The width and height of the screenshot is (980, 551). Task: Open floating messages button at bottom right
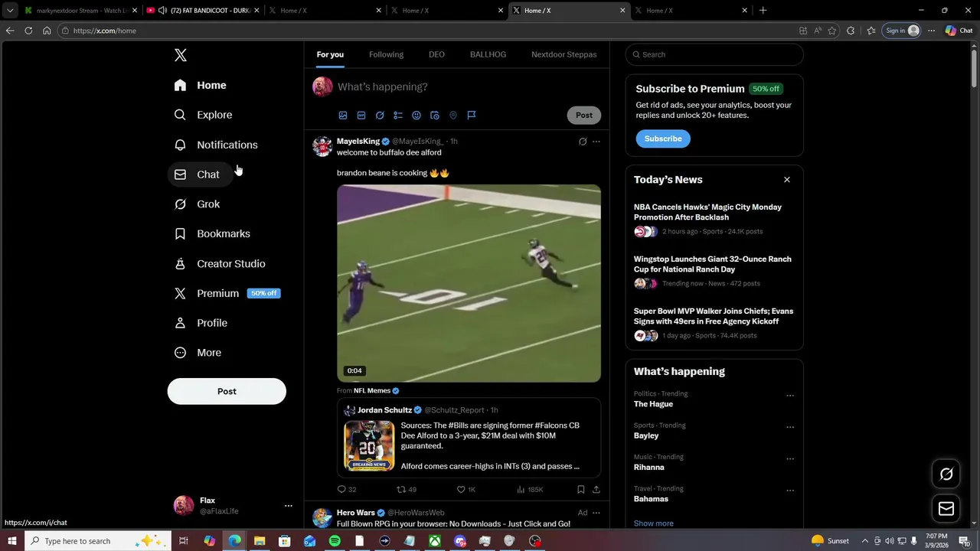tap(946, 509)
